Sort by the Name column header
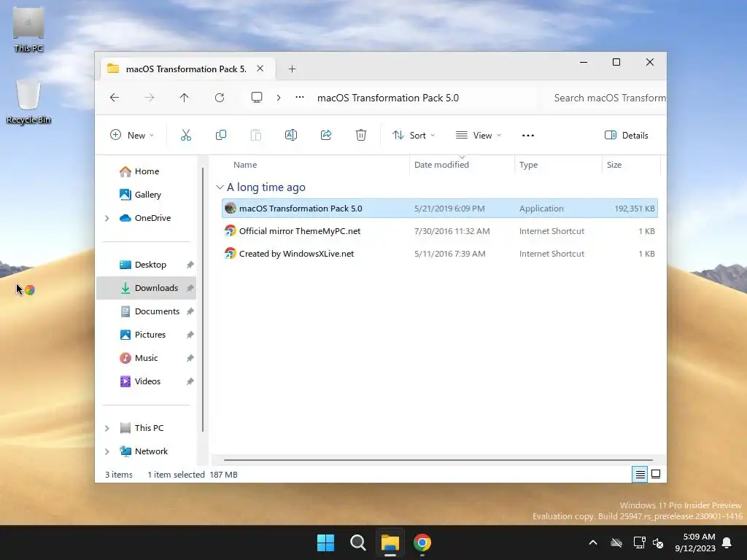 (x=245, y=165)
